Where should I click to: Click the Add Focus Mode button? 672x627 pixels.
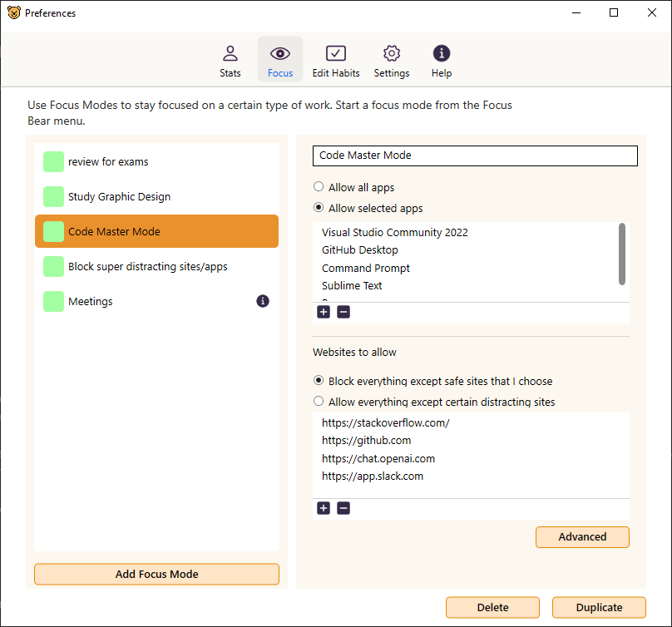tap(157, 574)
